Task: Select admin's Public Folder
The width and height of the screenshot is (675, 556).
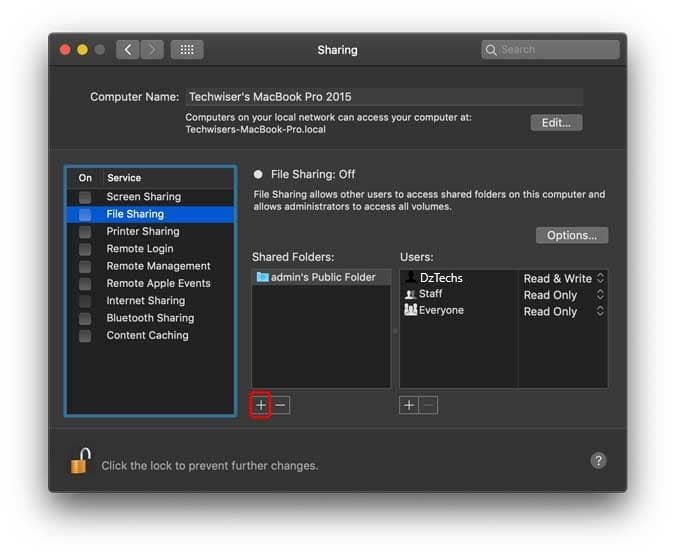Action: click(x=321, y=277)
